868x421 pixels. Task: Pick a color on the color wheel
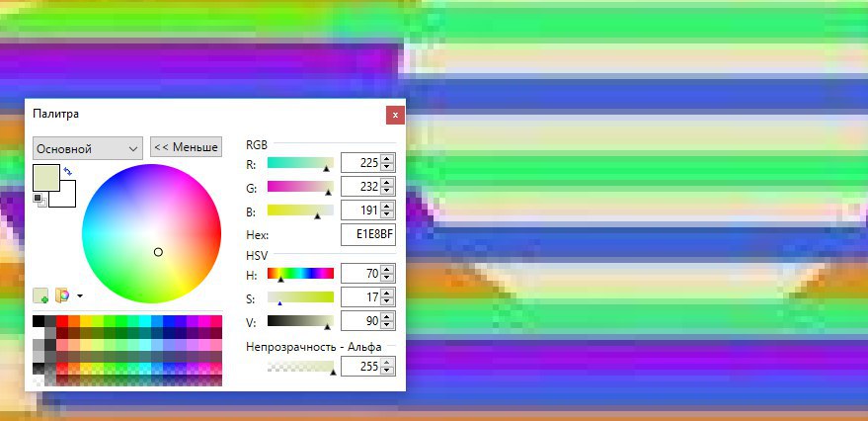(152, 234)
